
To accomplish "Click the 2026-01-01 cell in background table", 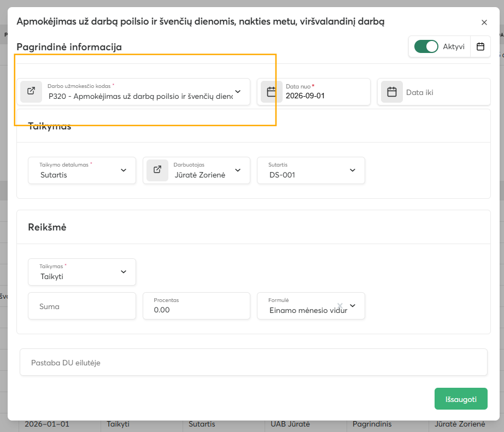I will 47,424.
